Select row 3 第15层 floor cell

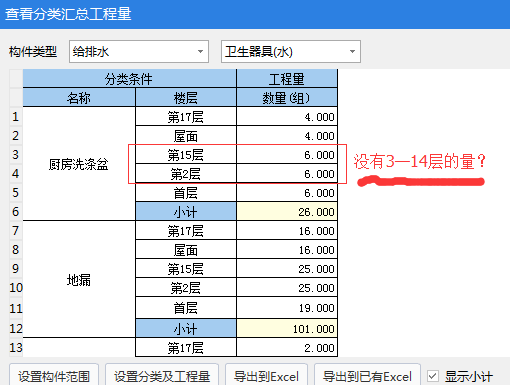point(186,155)
